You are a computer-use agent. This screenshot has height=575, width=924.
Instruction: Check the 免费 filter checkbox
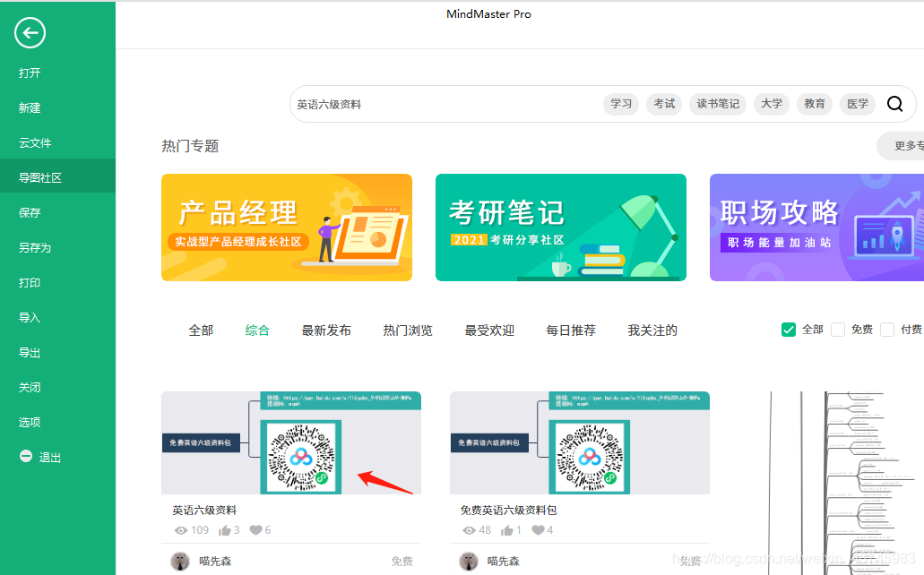pos(838,330)
